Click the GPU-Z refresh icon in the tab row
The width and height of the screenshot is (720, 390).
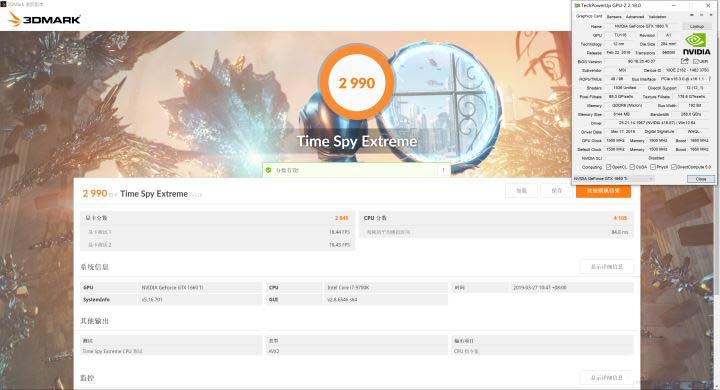pyautogui.click(x=702, y=15)
